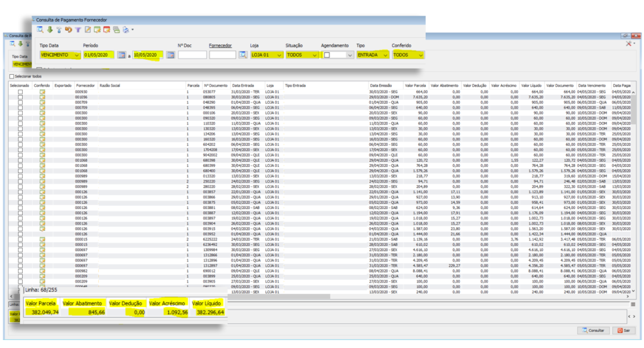Tick Selecionado checkbox for document 080805
The width and height of the screenshot is (644, 348).
tap(20, 98)
